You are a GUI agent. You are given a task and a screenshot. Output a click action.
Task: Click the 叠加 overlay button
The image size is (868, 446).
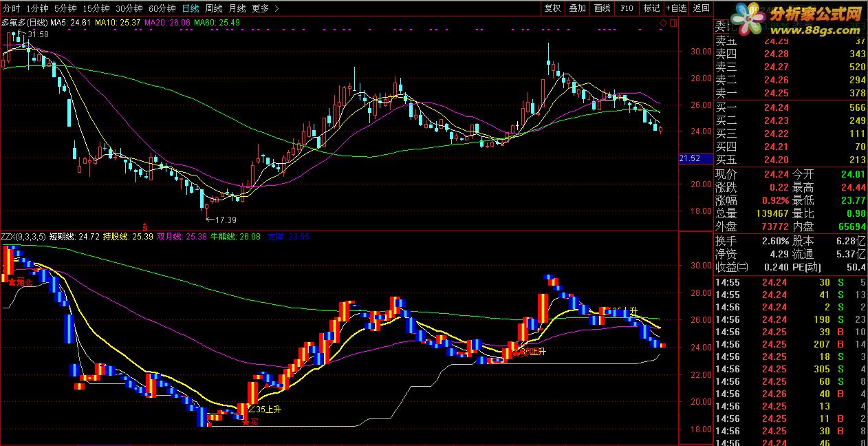coord(577,8)
